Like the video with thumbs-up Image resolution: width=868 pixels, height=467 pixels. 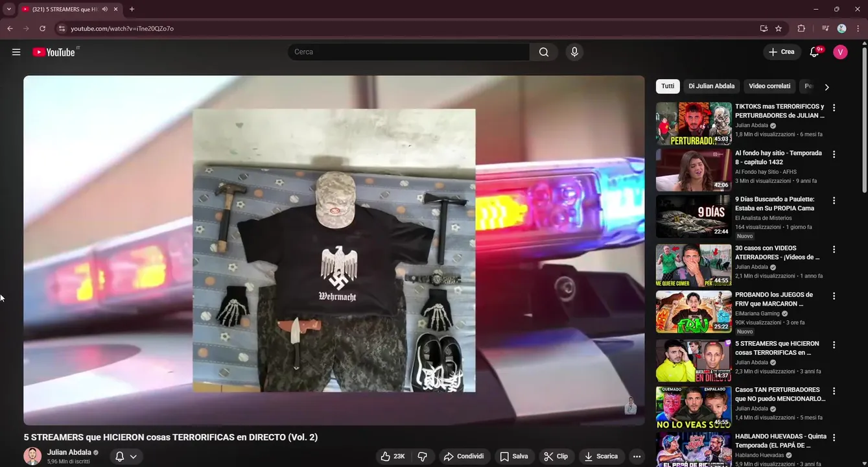pos(393,457)
